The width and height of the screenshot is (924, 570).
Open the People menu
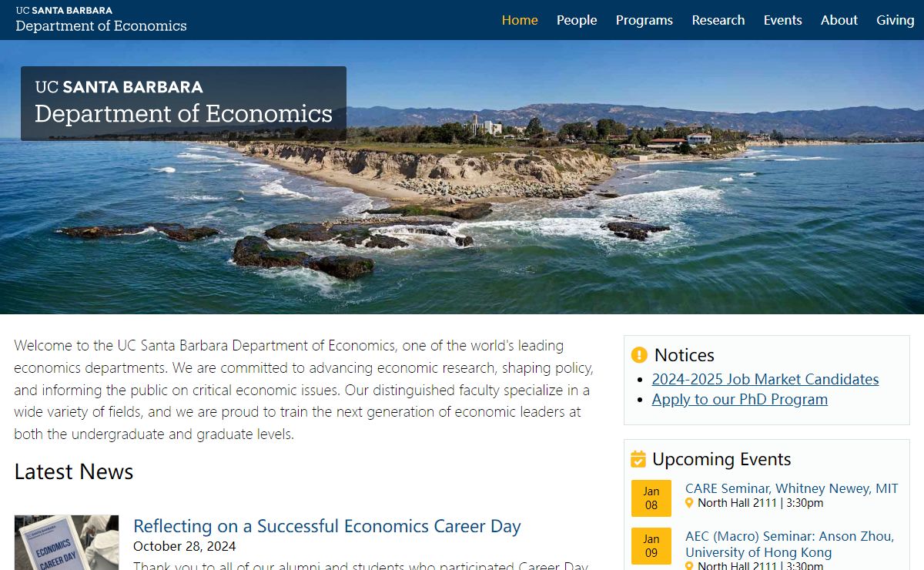point(577,20)
